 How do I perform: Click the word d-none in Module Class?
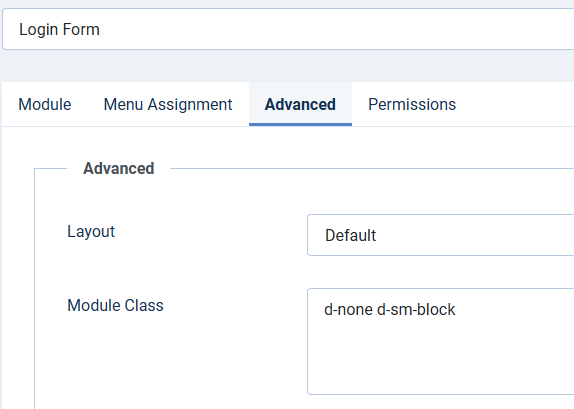pyautogui.click(x=348, y=310)
